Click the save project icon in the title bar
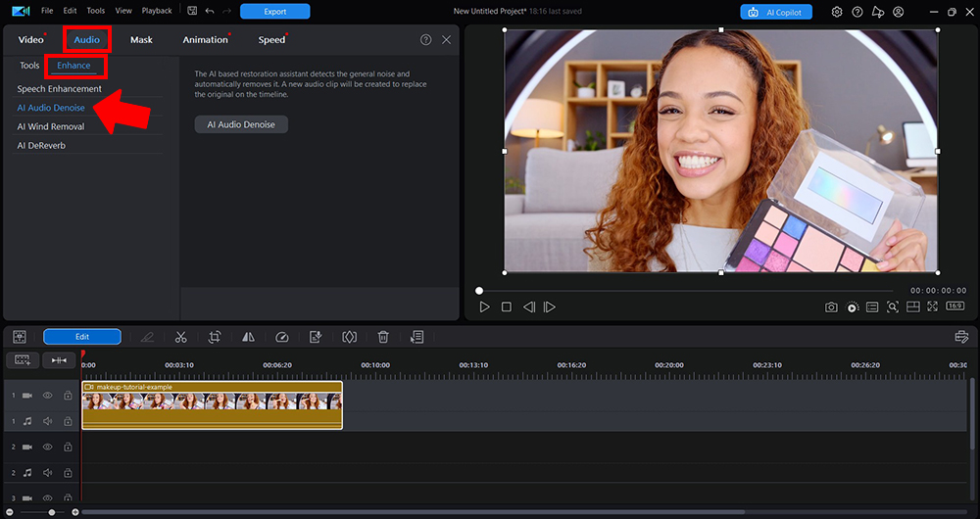This screenshot has width=980, height=519. coord(191,11)
